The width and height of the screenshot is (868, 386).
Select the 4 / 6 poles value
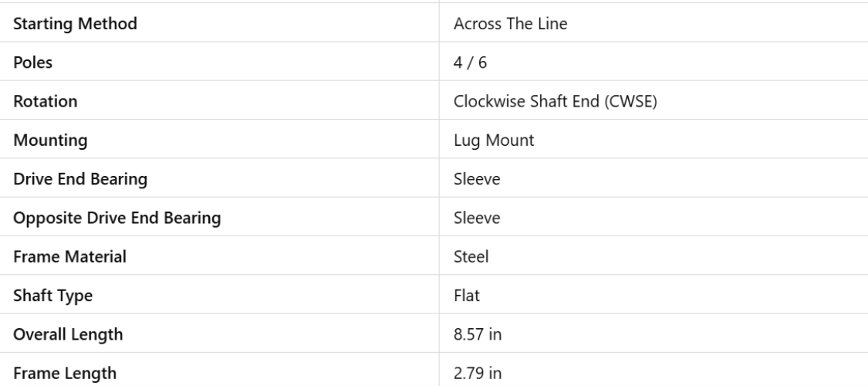[x=467, y=63]
